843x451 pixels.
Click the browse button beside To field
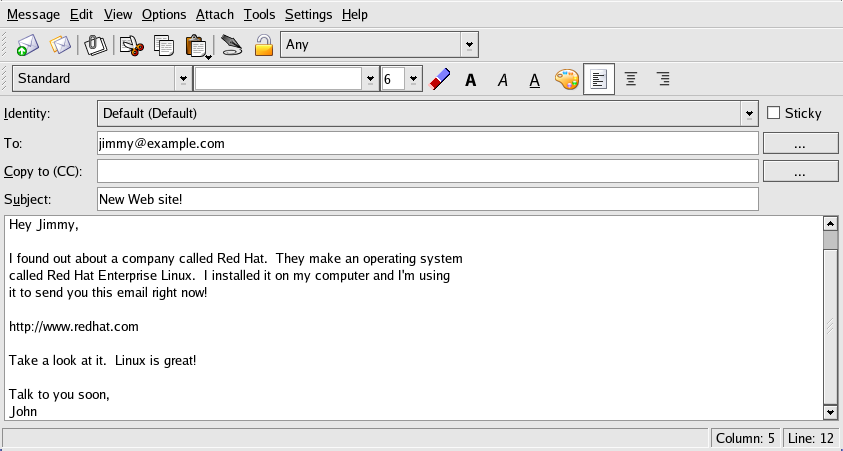(800, 143)
